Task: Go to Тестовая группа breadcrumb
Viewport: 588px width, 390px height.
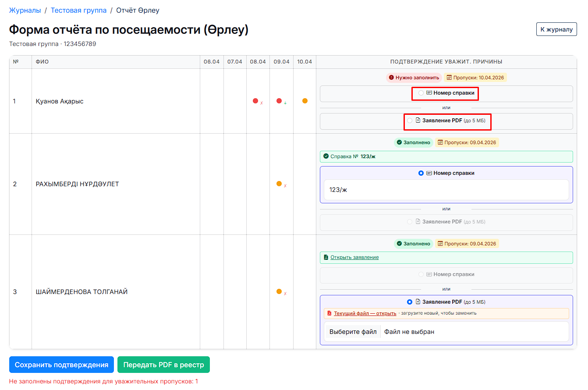Action: 78,10
